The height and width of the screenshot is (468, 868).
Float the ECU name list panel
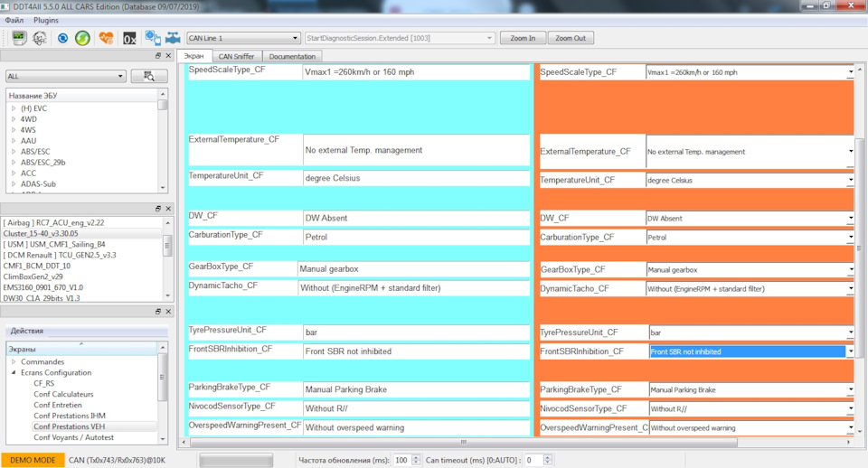coord(158,55)
